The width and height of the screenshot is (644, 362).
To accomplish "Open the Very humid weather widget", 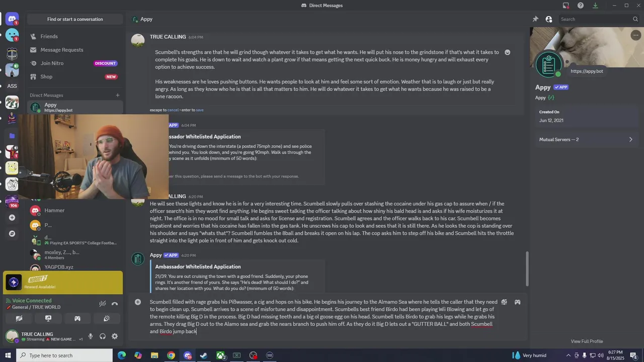I will click(529, 355).
